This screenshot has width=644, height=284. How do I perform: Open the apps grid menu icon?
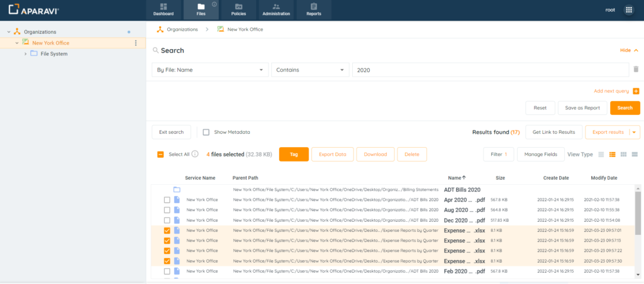[x=628, y=10]
